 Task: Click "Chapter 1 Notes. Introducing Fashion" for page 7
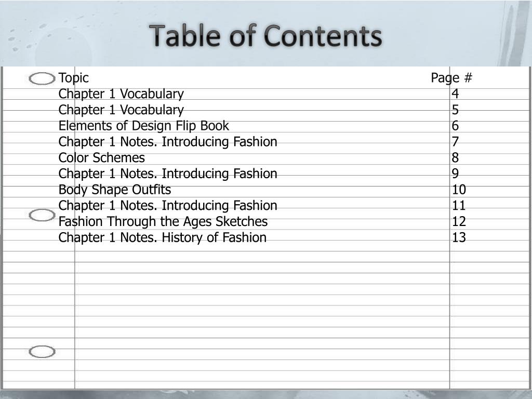pos(168,142)
